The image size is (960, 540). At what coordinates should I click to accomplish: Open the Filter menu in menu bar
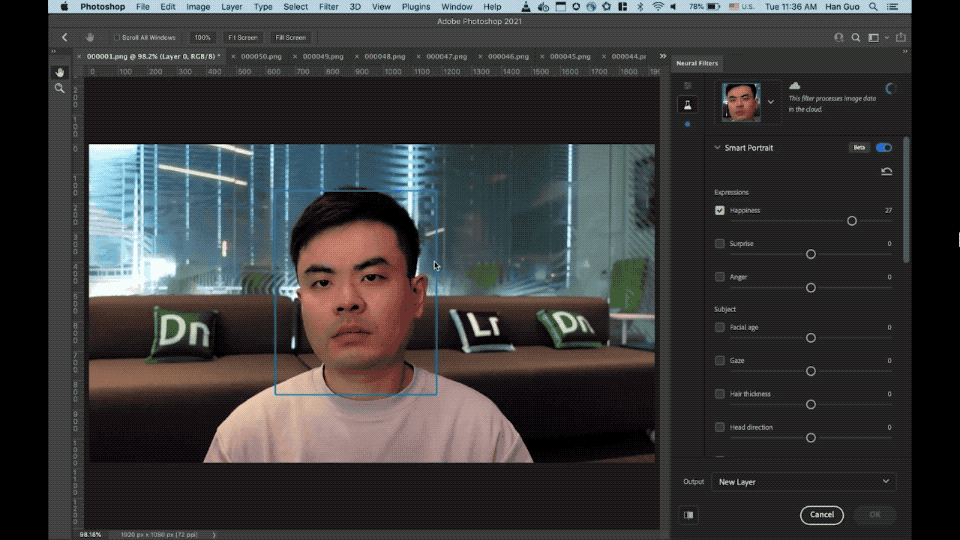point(328,7)
